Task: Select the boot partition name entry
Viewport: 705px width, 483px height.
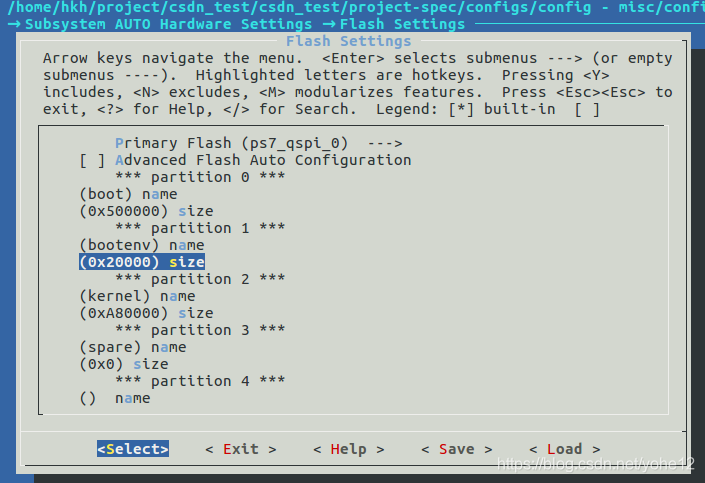Action: (x=129, y=194)
